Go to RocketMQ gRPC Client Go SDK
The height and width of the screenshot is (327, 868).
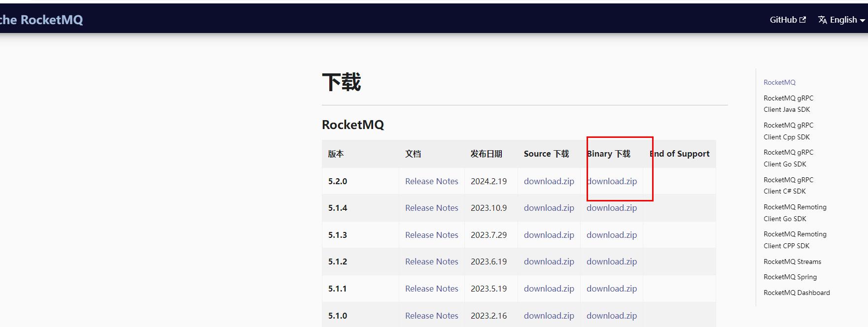tap(788, 158)
